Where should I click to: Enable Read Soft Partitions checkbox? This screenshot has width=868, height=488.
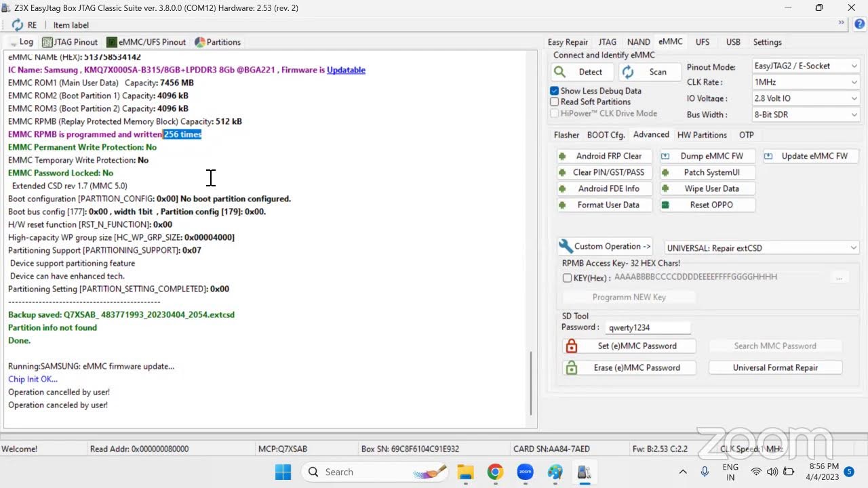coord(555,102)
